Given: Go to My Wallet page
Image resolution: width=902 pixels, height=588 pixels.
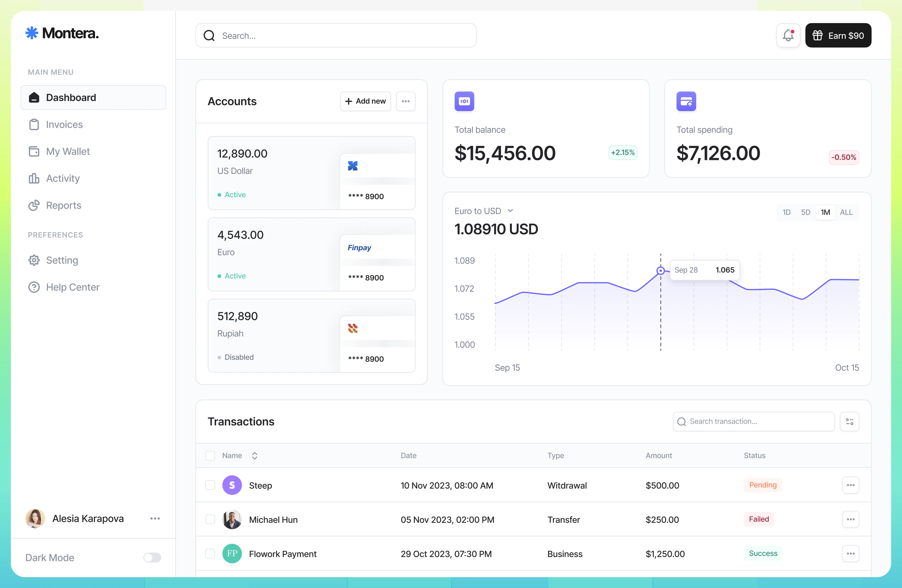Looking at the screenshot, I should tap(93, 151).
